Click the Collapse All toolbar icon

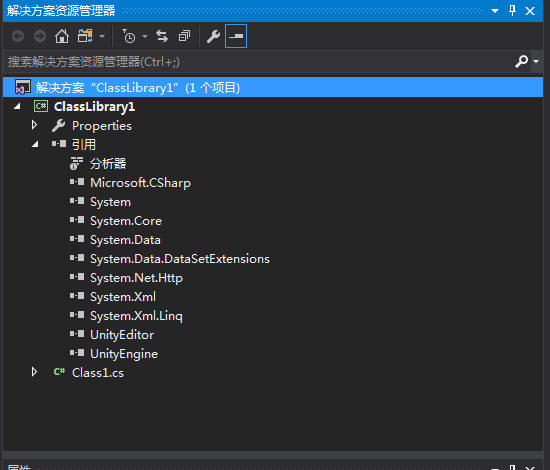184,36
